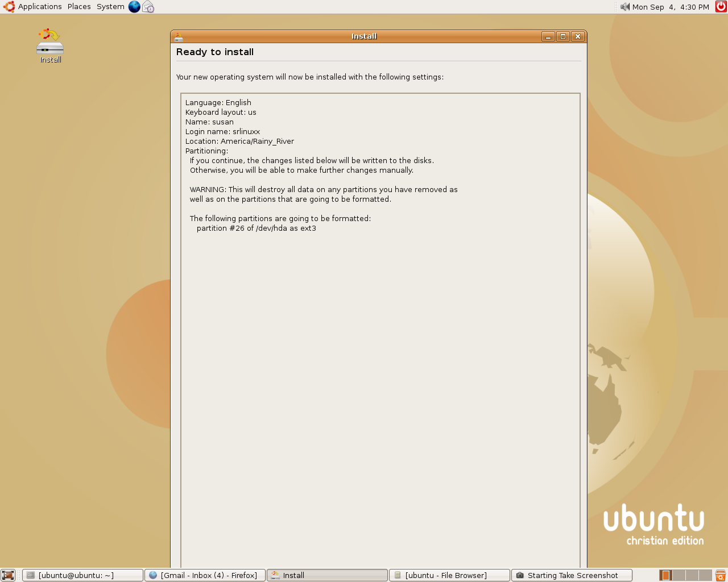Click the Install taskbar button
Screen dimensions: 728x582
(x=327, y=575)
